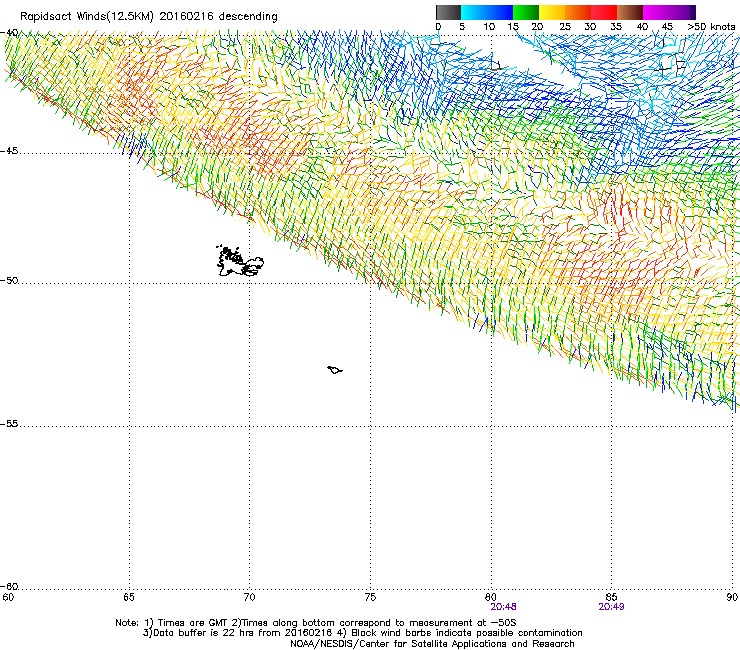Select the gray 0-5 knots legend swatch
Viewport: 740px width, 650px height.
[448, 12]
